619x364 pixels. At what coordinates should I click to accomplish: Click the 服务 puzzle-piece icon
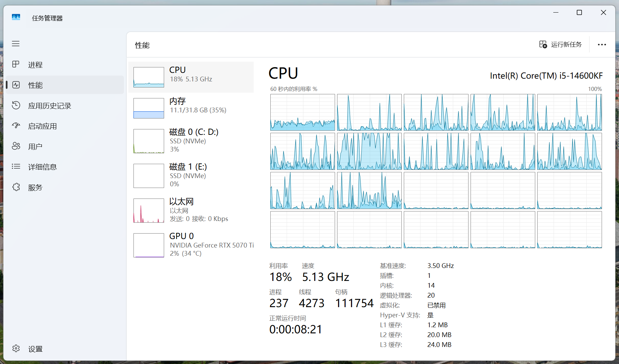(16, 187)
